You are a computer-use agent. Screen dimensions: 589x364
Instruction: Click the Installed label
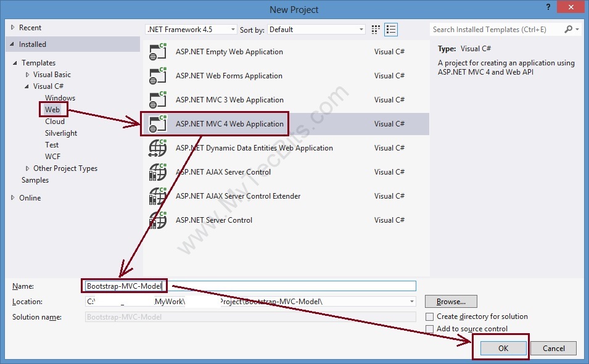pyautogui.click(x=33, y=44)
